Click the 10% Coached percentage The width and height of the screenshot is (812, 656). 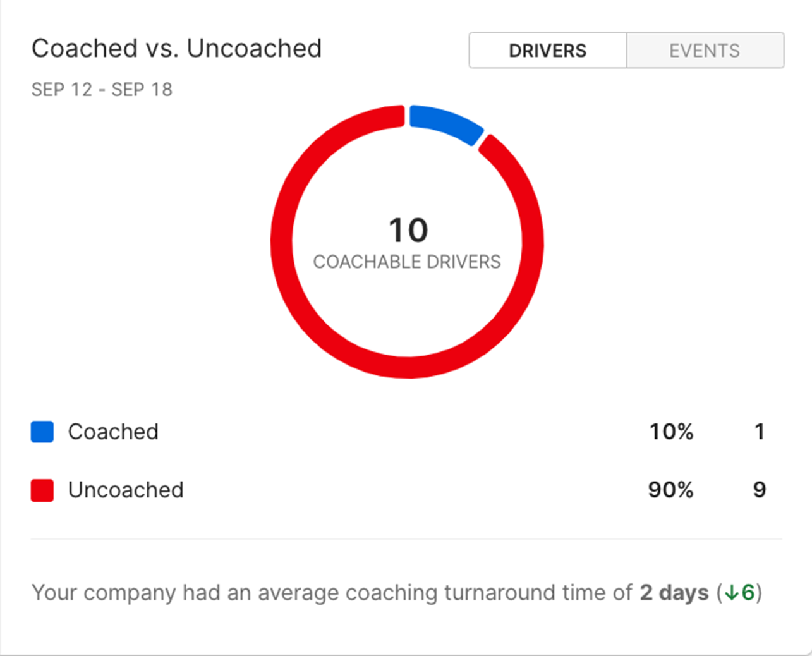[672, 432]
